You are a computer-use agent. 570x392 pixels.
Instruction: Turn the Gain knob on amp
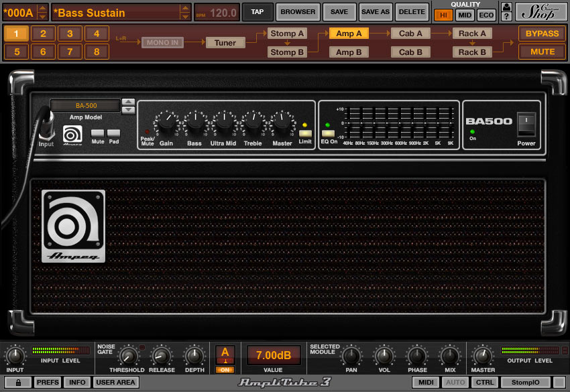[x=166, y=123]
